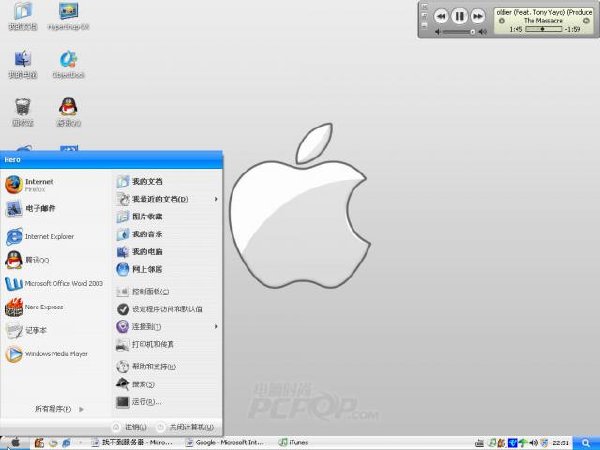The image size is (600, 450).
Task: Open 图片收藏 pictures folder
Action: (x=140, y=217)
